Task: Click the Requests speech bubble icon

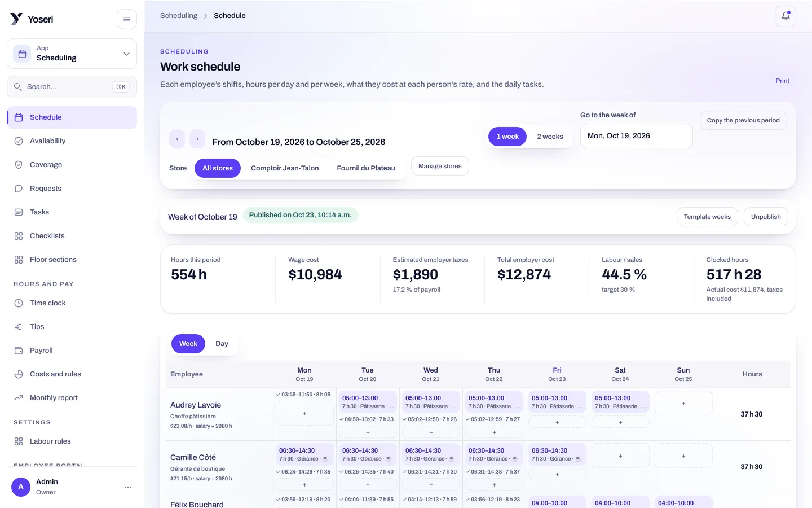Action: pyautogui.click(x=19, y=189)
